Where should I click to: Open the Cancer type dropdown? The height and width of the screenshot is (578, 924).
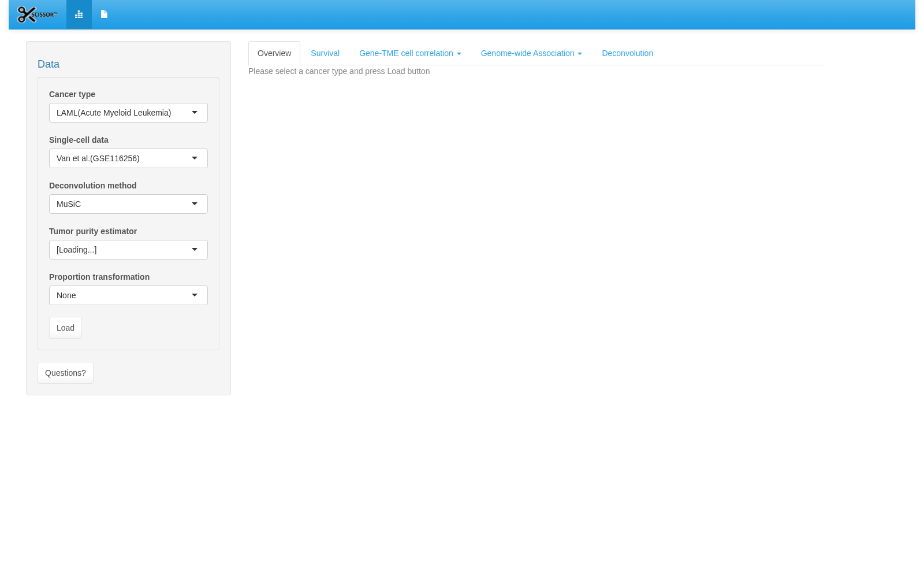(x=128, y=113)
